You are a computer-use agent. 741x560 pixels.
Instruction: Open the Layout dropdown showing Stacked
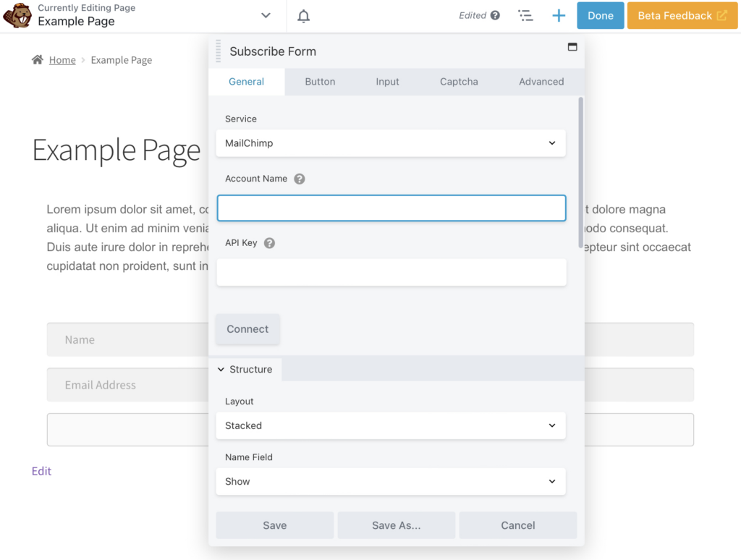tap(391, 425)
